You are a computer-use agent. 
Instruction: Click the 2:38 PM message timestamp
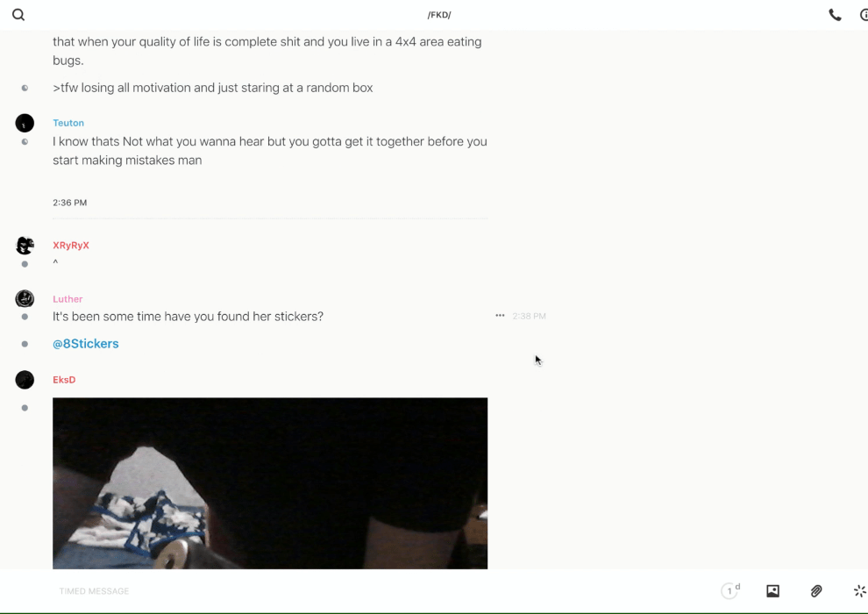tap(530, 316)
